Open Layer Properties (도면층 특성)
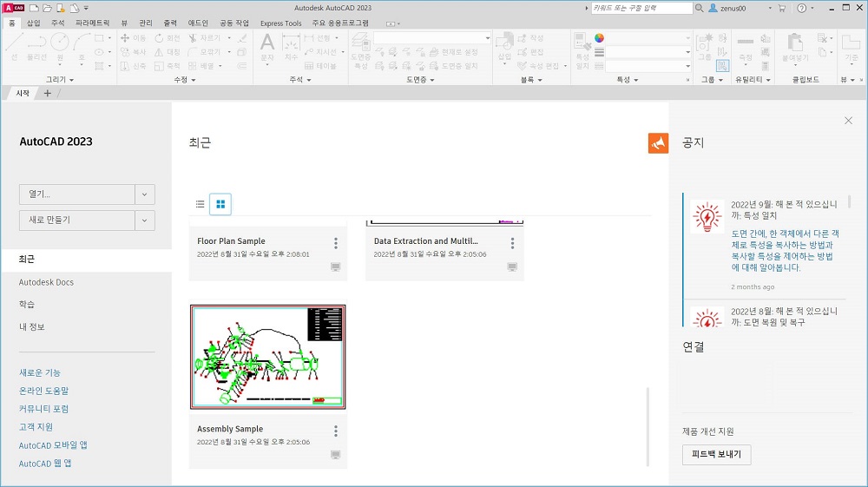 361,50
